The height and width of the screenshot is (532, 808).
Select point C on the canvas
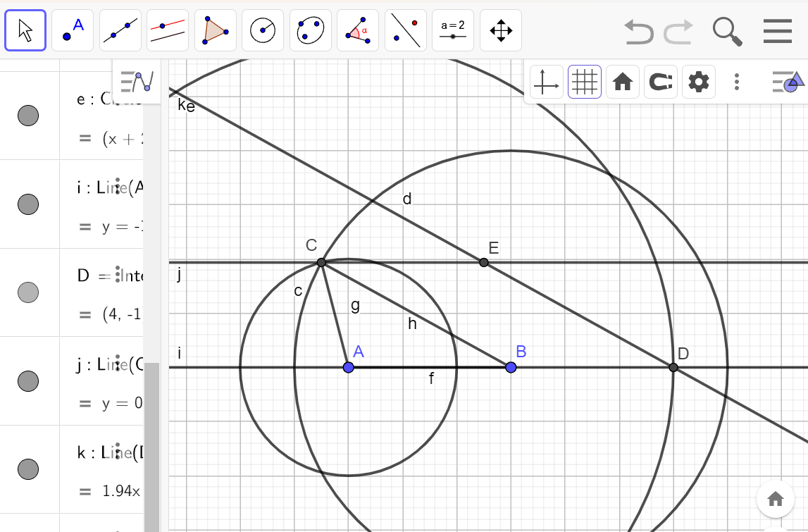point(321,262)
